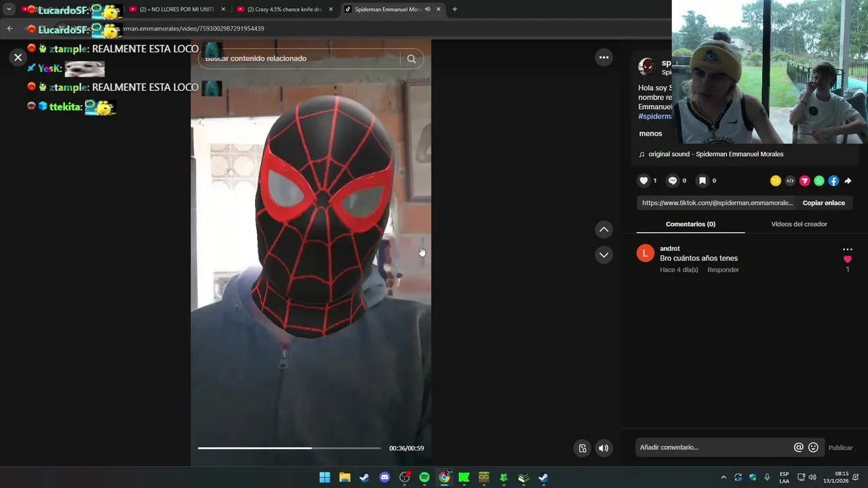Screen dimensions: 868x488
Task: Open the emoji picker icon
Action: click(813, 447)
